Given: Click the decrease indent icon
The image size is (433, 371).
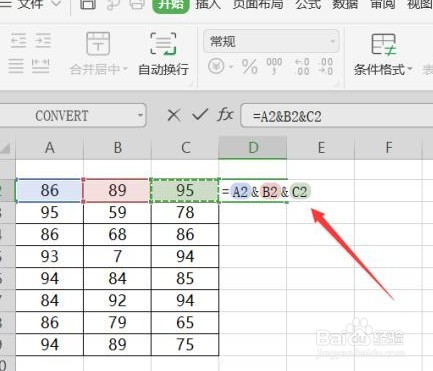Looking at the screenshot, I should pos(18,40).
